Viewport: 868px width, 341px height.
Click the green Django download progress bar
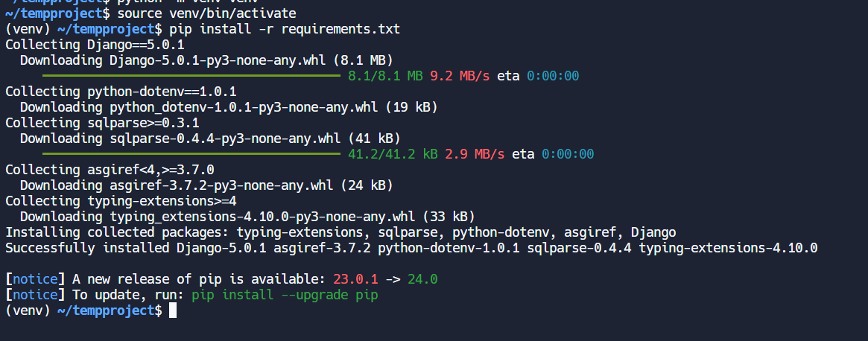191,75
